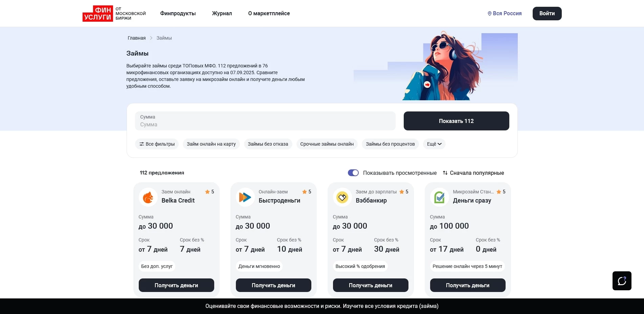Image resolution: width=644 pixels, height=314 pixels.
Task: Disable the Показывать просмотренные switch
Action: [x=353, y=173]
